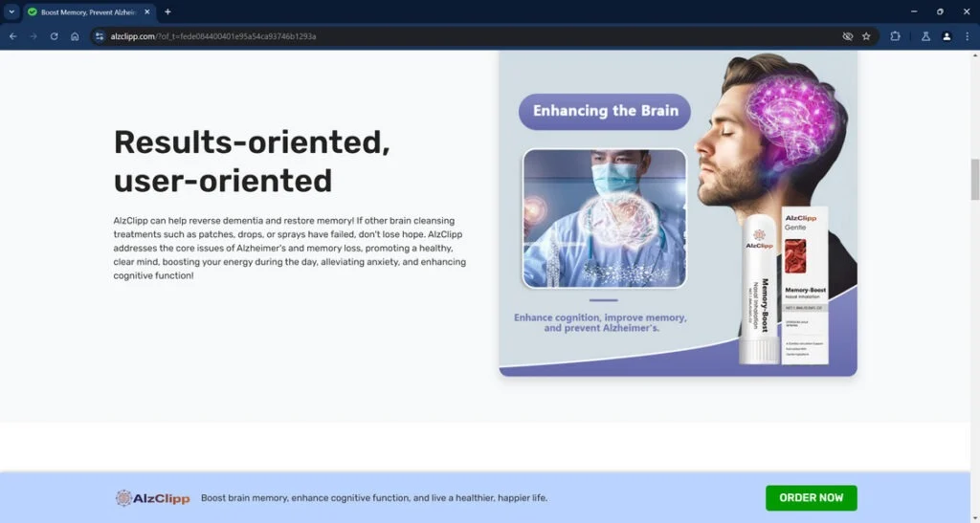The width and height of the screenshot is (980, 523).
Task: Click the green ORDER NOW button
Action: coord(812,497)
